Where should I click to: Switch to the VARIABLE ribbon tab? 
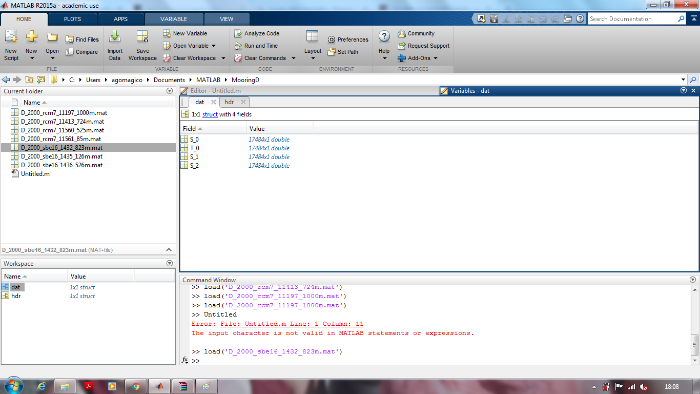[174, 19]
